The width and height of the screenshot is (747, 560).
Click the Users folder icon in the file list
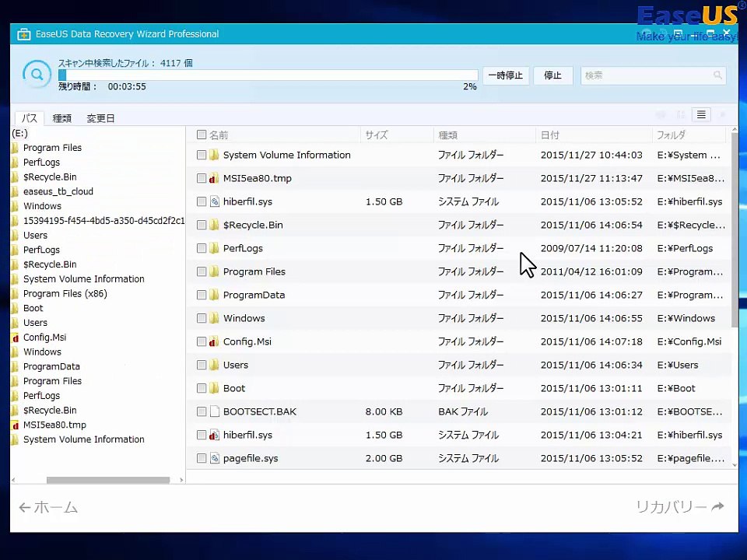pos(215,365)
